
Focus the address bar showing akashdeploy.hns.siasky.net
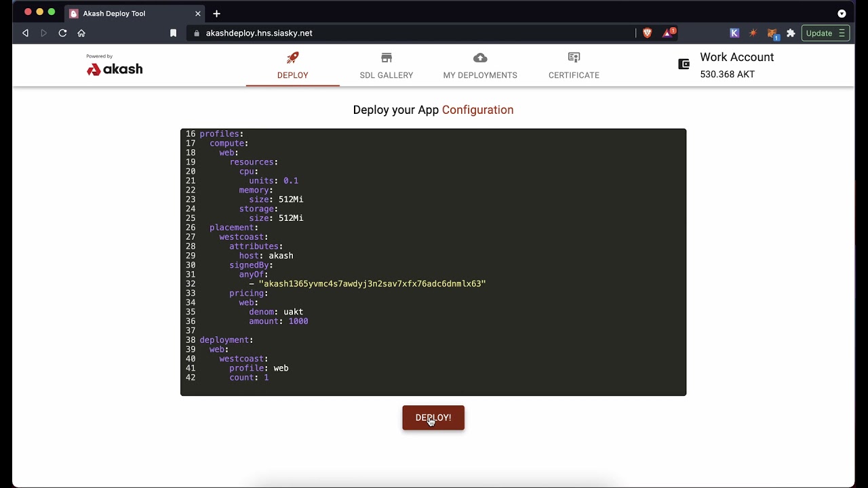[x=410, y=33]
